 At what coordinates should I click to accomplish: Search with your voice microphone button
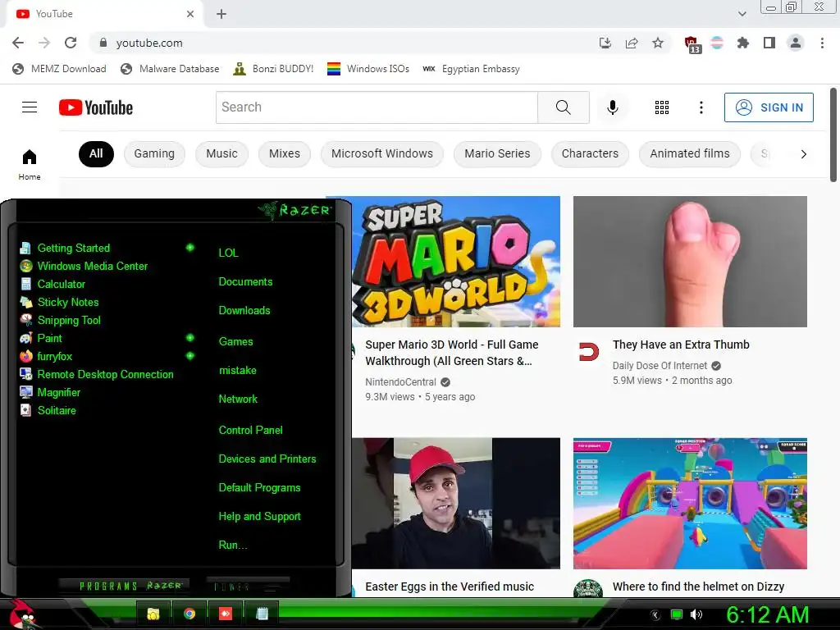(x=612, y=107)
